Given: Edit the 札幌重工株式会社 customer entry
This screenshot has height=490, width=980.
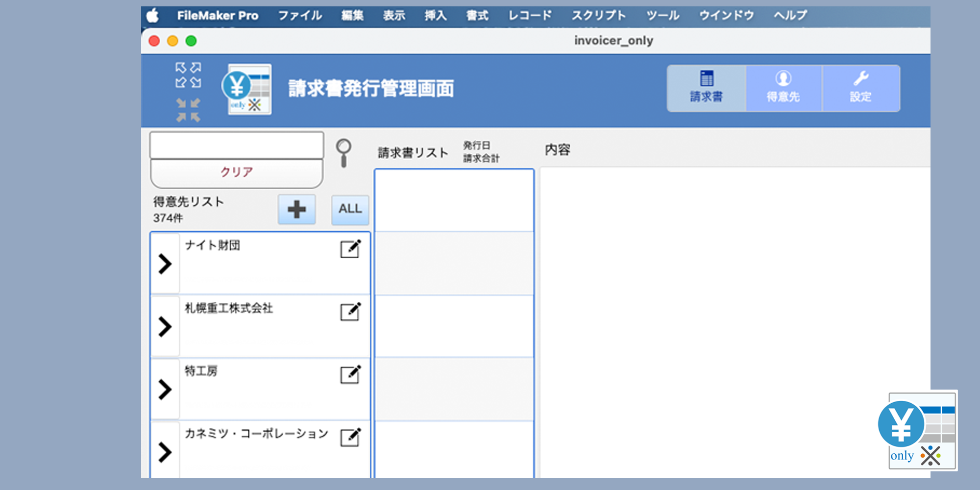Looking at the screenshot, I should tap(350, 312).
